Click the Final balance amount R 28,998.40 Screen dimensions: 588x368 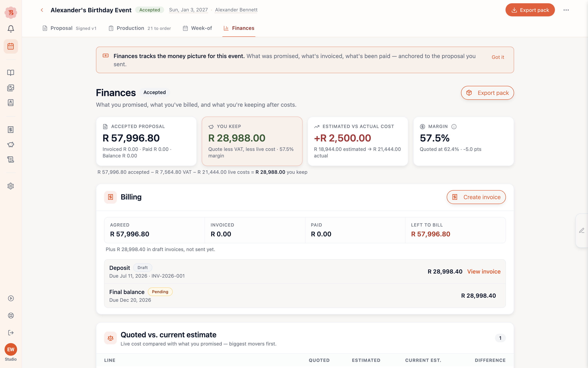[x=478, y=295]
